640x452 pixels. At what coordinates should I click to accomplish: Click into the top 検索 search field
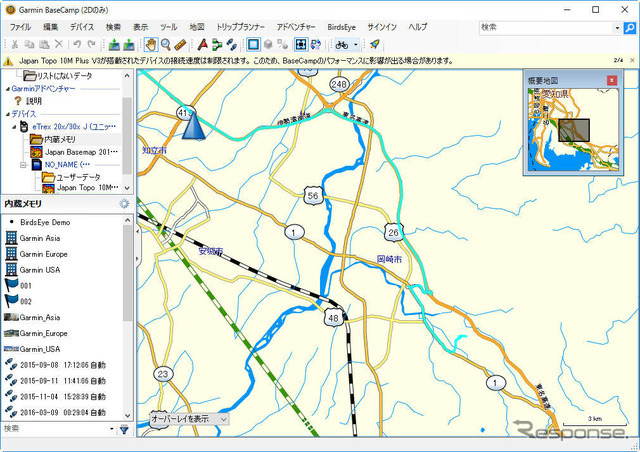pyautogui.click(x=546, y=28)
